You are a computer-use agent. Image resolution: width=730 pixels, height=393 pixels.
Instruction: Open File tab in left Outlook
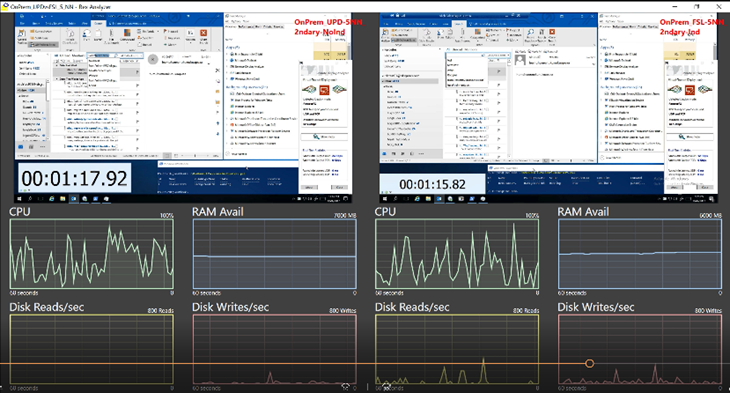[22, 23]
